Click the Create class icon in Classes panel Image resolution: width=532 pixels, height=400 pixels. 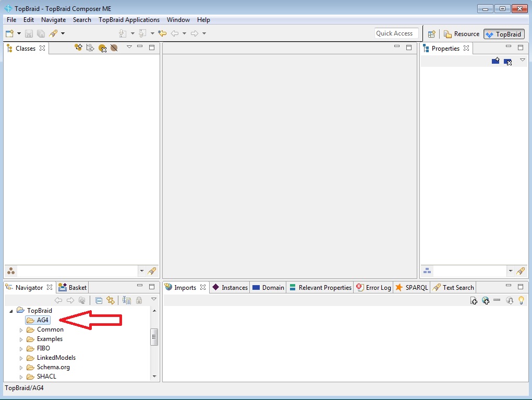click(78, 48)
